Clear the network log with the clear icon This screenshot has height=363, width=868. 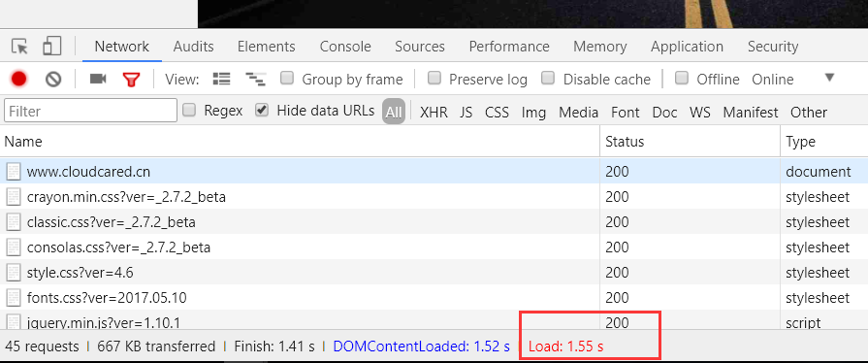coord(53,80)
